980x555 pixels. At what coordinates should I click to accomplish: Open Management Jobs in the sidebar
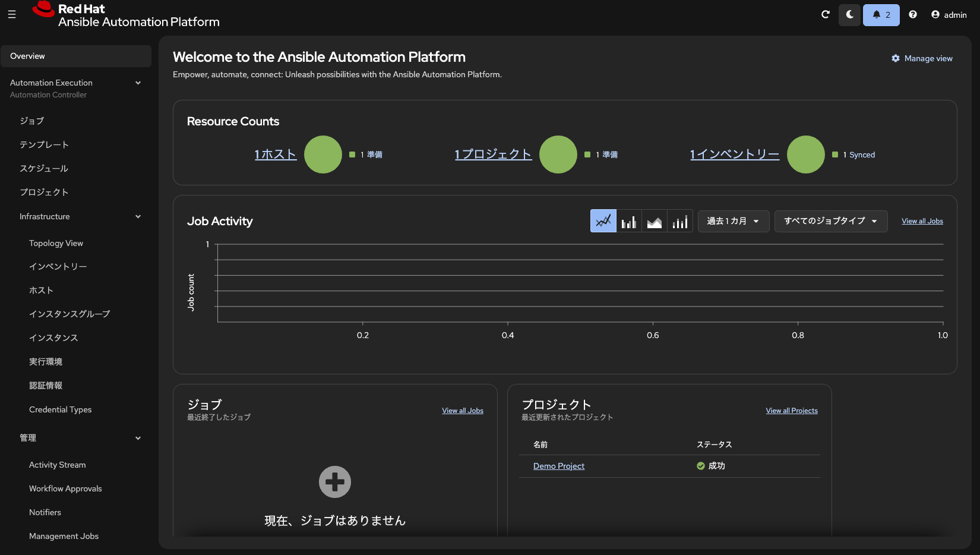64,536
